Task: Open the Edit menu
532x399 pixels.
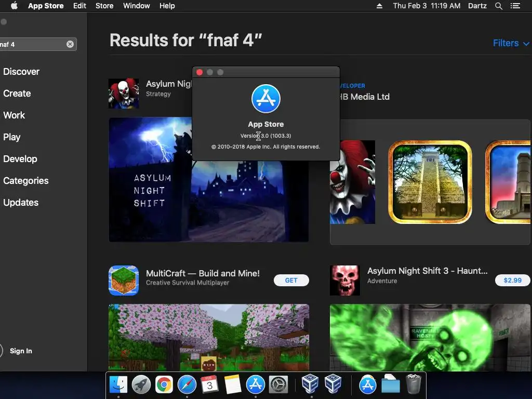Action: (79, 6)
